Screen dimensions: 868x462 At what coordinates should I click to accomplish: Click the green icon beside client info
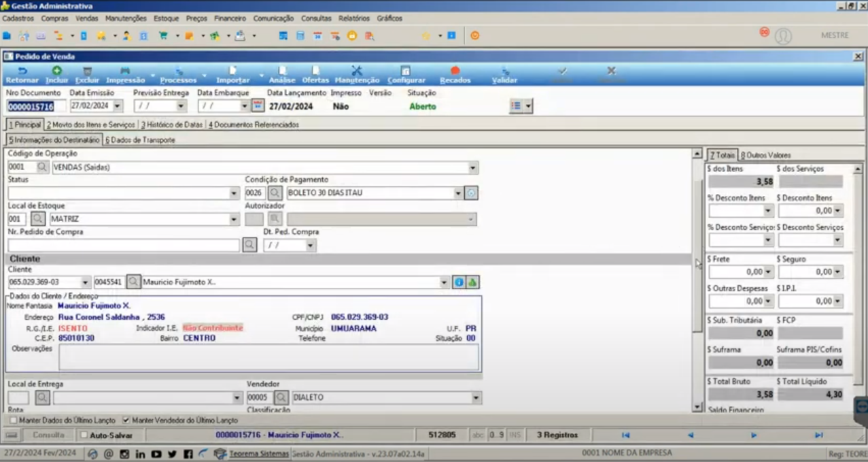472,282
